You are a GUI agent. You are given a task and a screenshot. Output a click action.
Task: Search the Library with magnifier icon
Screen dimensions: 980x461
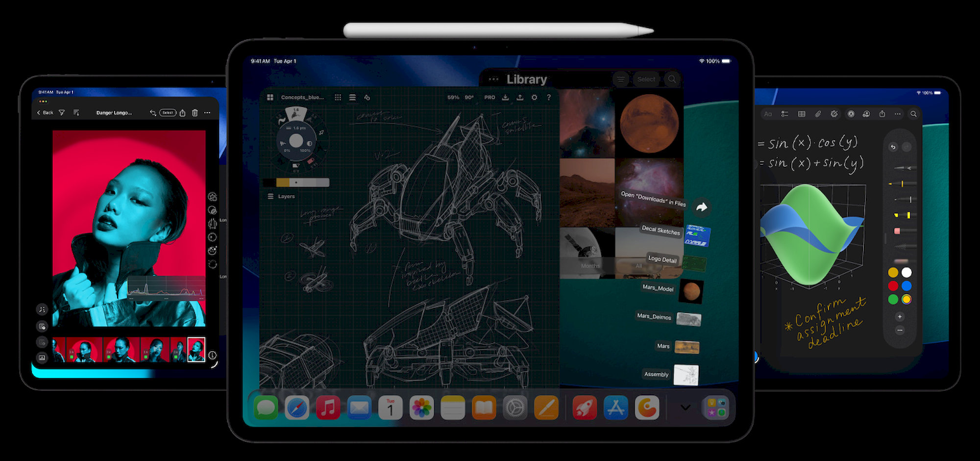tap(672, 79)
